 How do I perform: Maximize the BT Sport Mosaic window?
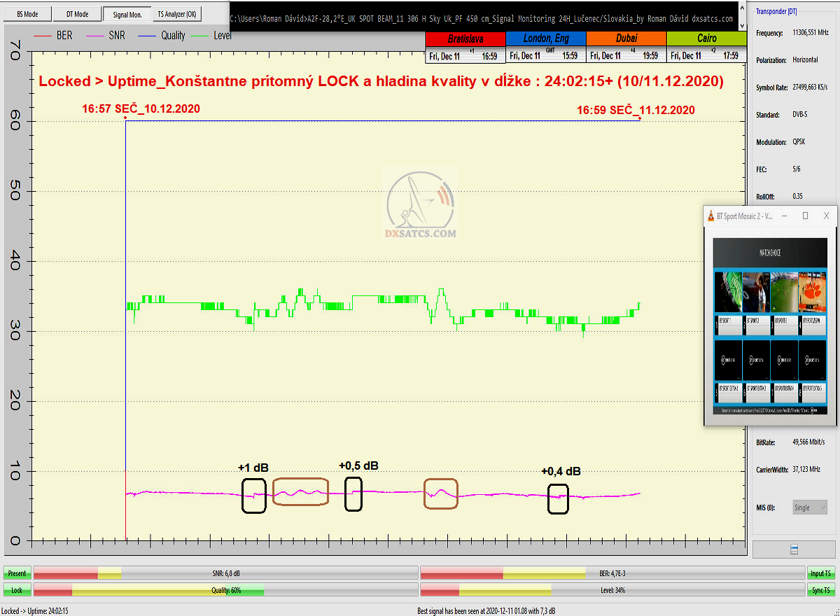point(805,216)
